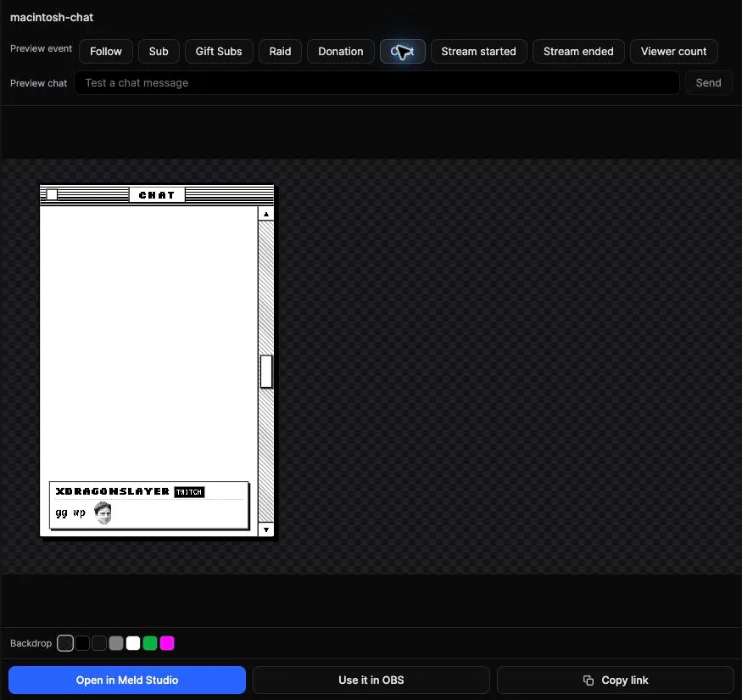Click the chat window scrollbar thumb

(x=266, y=372)
